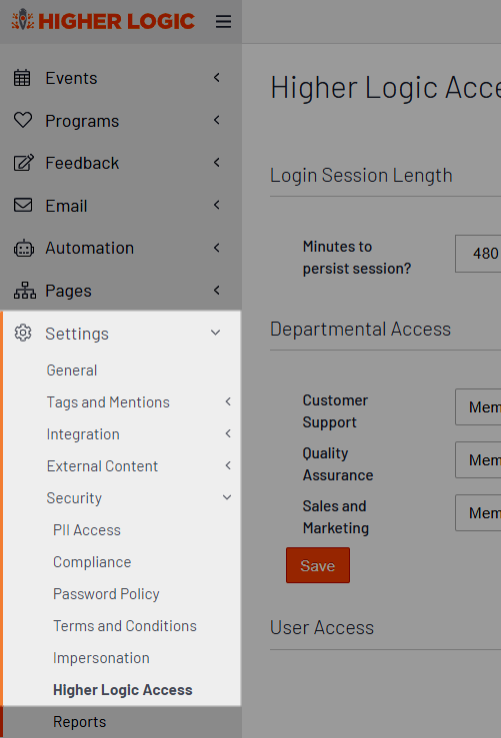Screen dimensions: 501x738
Task: Click the Feedback pencil icon
Action: click(24, 163)
